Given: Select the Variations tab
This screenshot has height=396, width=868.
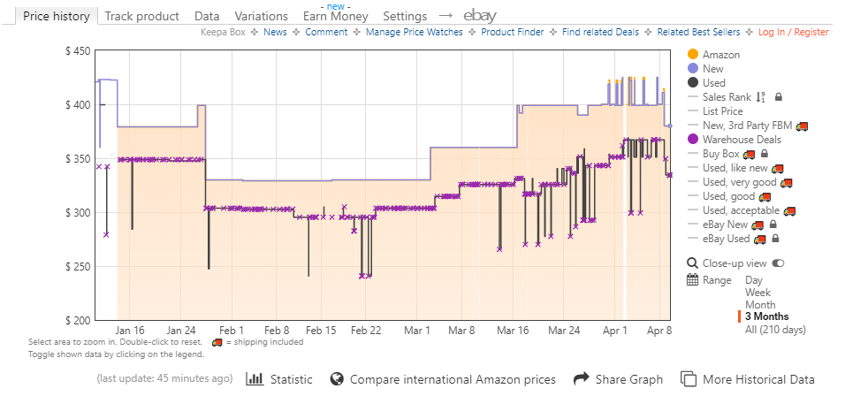Looking at the screenshot, I should point(262,16).
